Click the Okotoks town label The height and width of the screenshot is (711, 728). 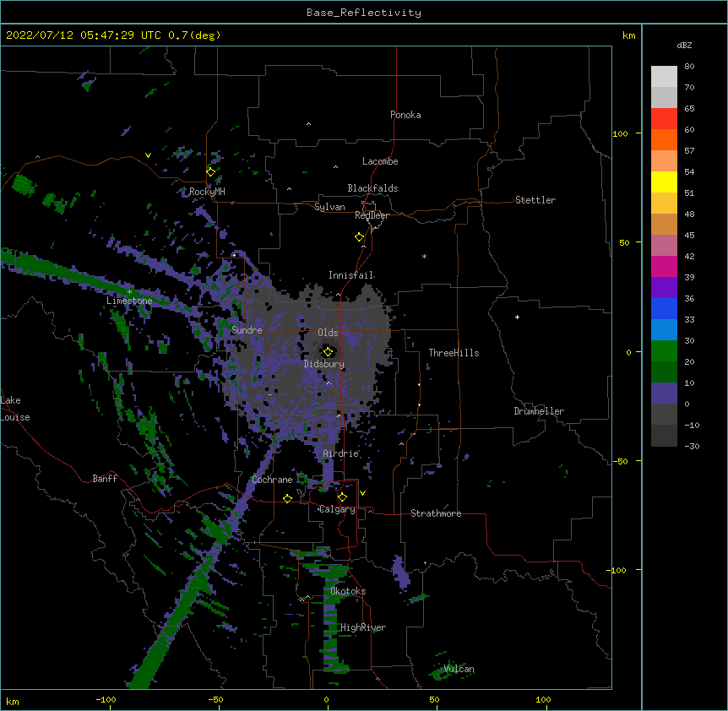pos(348,591)
